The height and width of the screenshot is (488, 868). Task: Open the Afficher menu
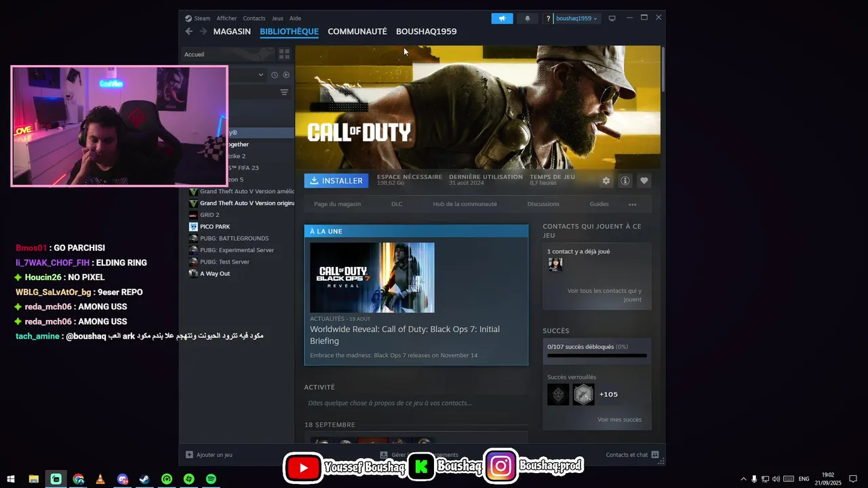pos(226,18)
